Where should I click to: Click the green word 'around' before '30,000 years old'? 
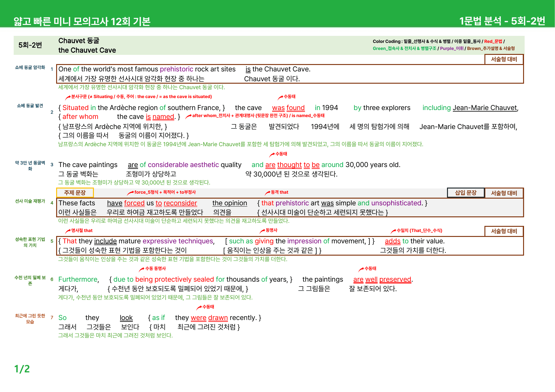[x=332, y=165]
